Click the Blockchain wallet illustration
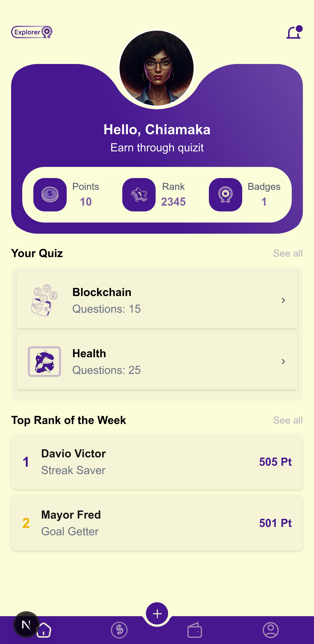Screen dimensions: 314x644 [44, 300]
